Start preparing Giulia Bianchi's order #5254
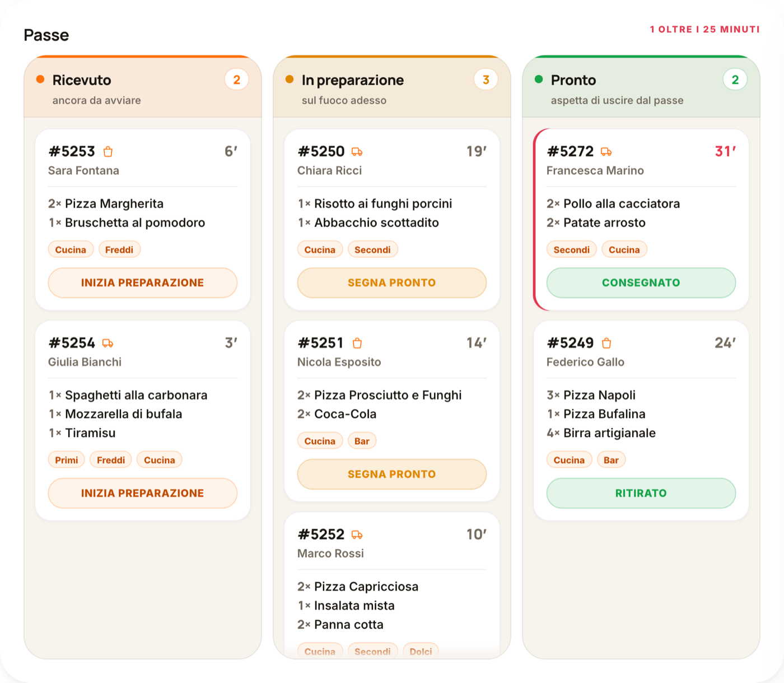This screenshot has height=683, width=784. (143, 494)
